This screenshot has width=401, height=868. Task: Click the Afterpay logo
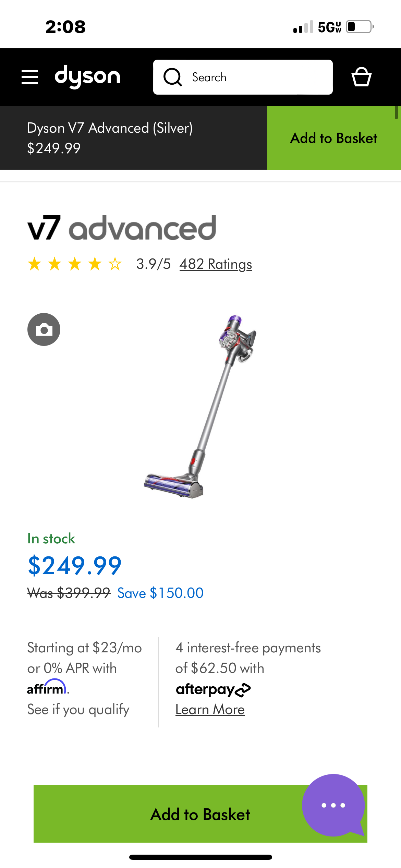point(213,689)
